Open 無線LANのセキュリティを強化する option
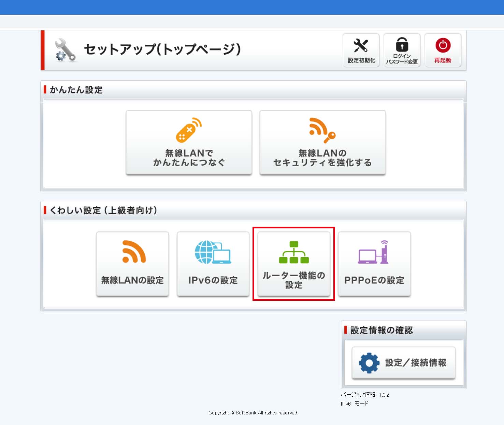This screenshot has height=425, width=504. coord(323,143)
